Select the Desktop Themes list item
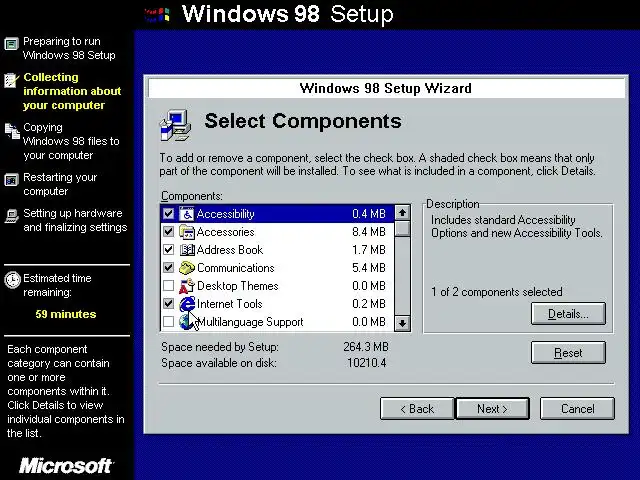The image size is (640, 480). click(278, 286)
